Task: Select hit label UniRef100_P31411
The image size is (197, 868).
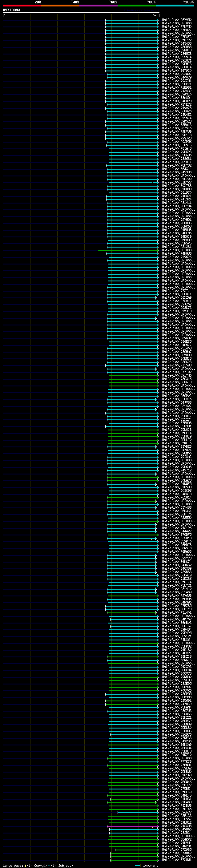Action: coord(177,203)
